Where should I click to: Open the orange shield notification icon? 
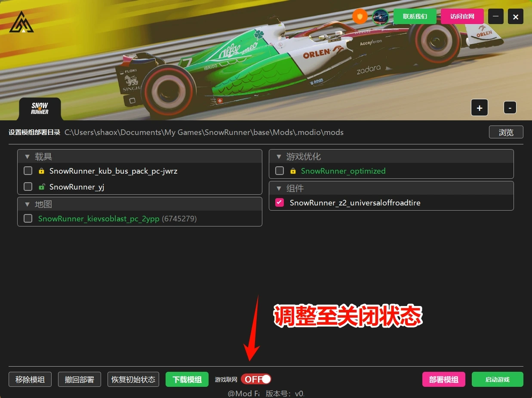coord(360,16)
